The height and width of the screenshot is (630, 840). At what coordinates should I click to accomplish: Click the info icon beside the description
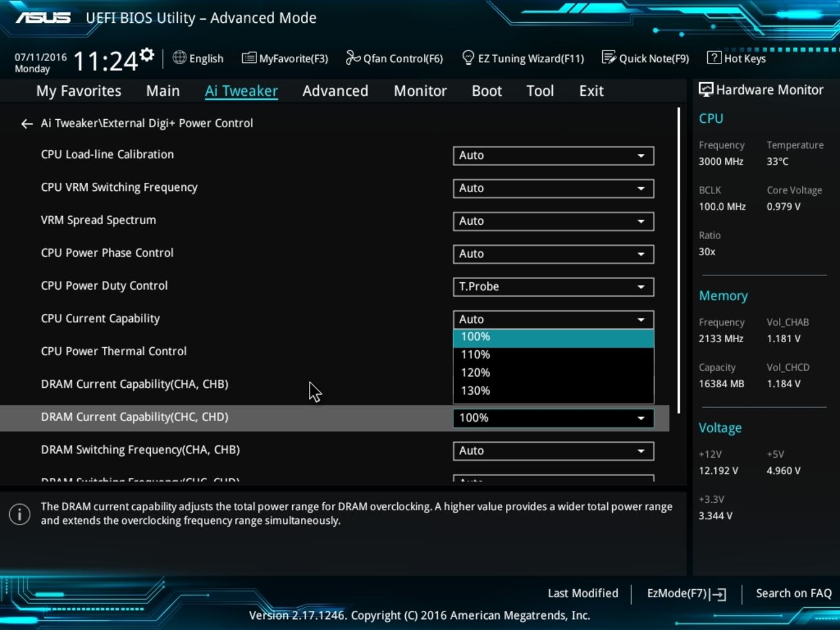tap(20, 514)
